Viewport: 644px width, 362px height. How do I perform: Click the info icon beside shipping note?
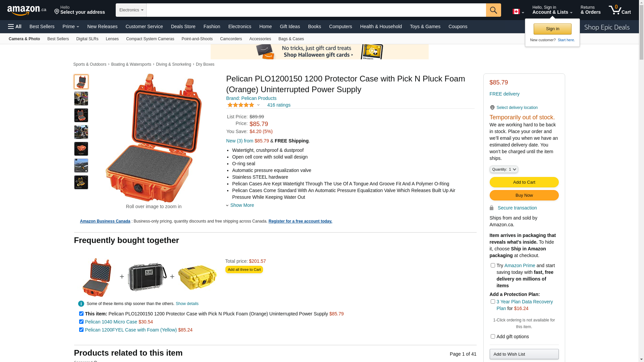(81, 304)
